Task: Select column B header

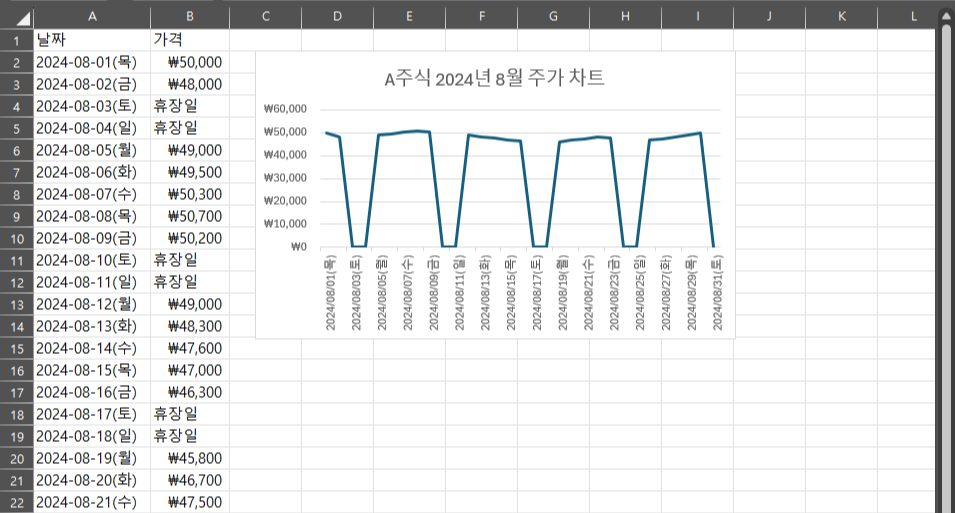Action: click(190, 17)
